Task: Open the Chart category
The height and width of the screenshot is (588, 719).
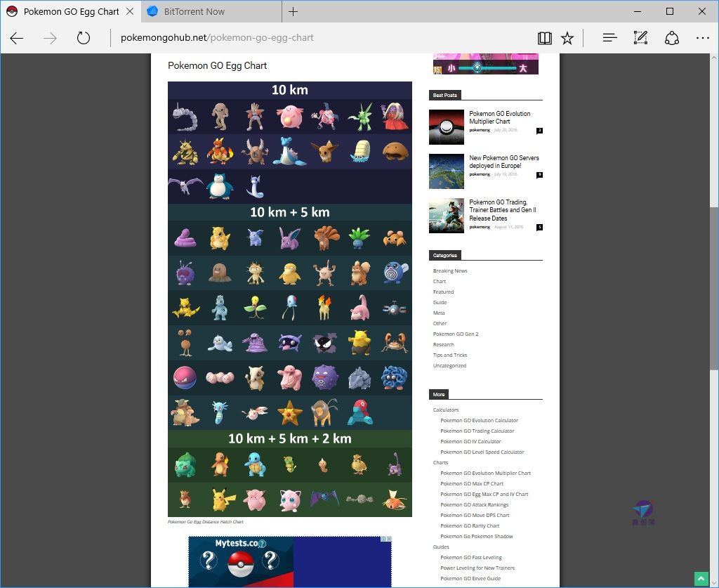Action: pos(440,281)
